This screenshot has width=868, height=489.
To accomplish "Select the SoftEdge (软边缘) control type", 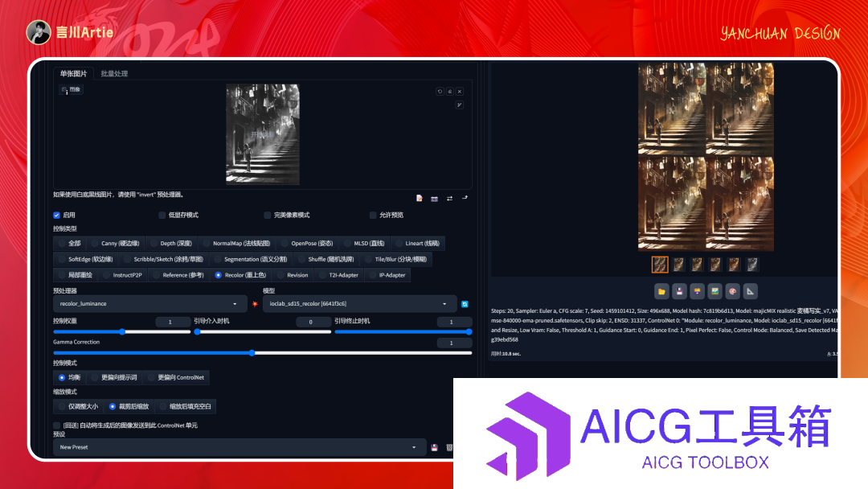I will (85, 259).
